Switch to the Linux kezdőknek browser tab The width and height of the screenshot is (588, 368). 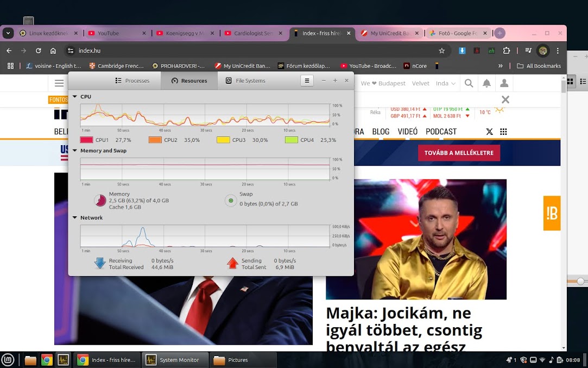pyautogui.click(x=48, y=33)
